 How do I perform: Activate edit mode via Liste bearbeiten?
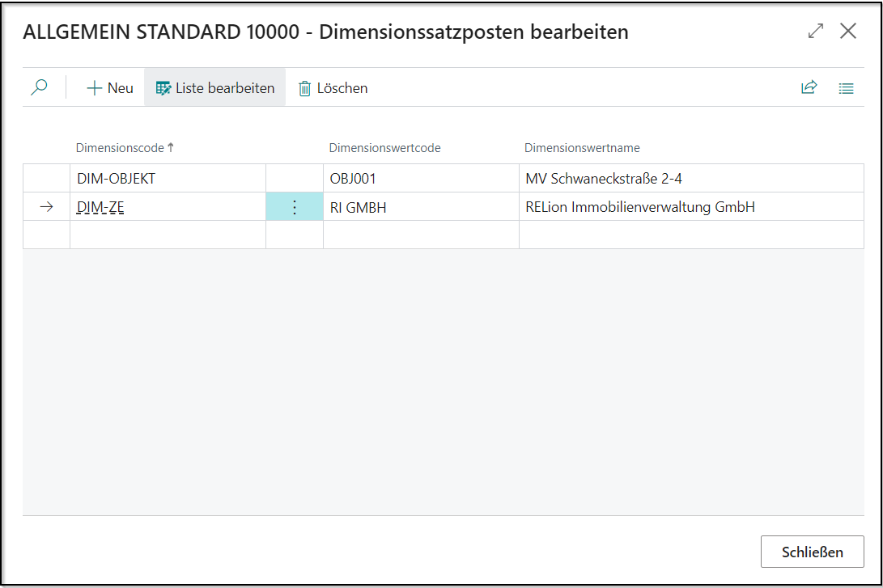click(x=223, y=87)
